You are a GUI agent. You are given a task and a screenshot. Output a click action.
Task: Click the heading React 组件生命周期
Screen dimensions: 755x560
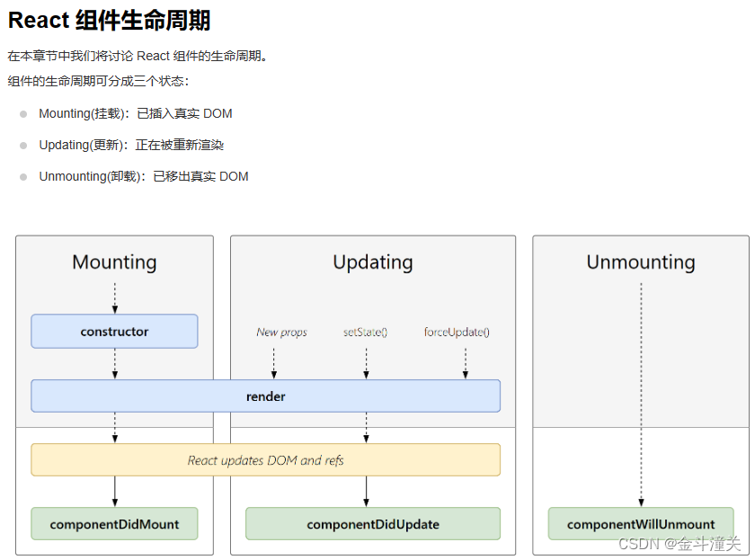click(108, 20)
